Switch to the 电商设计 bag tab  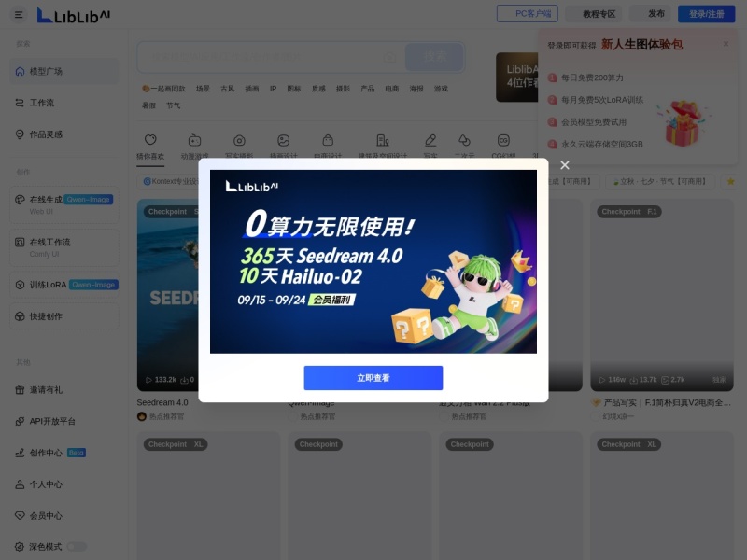328,147
